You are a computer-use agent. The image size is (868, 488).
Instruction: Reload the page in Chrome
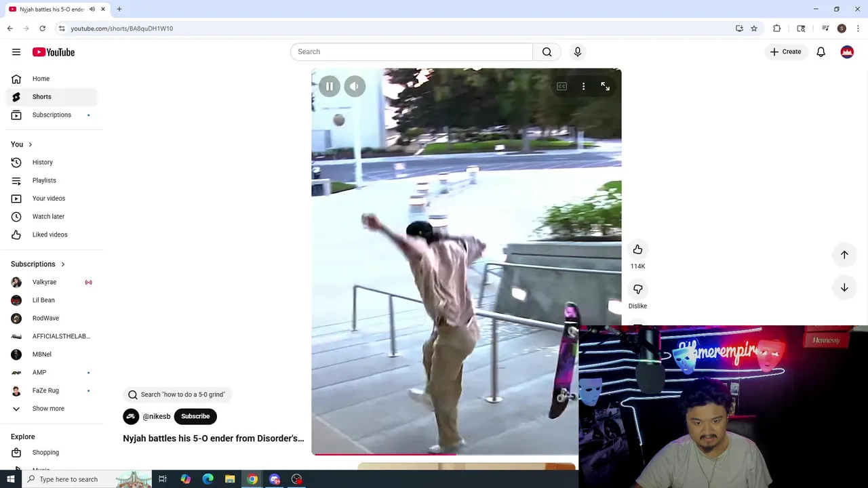coord(42,28)
